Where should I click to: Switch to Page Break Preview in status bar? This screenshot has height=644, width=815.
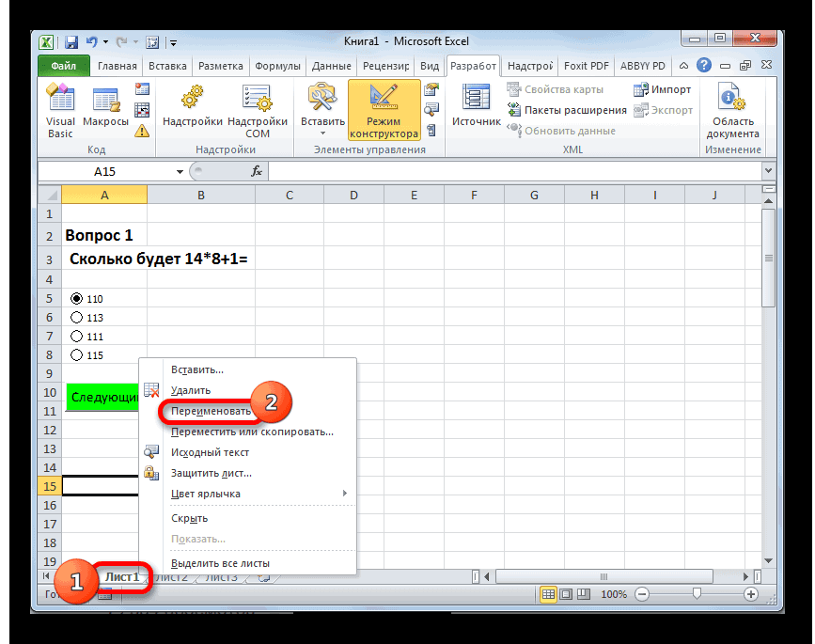pos(584,594)
